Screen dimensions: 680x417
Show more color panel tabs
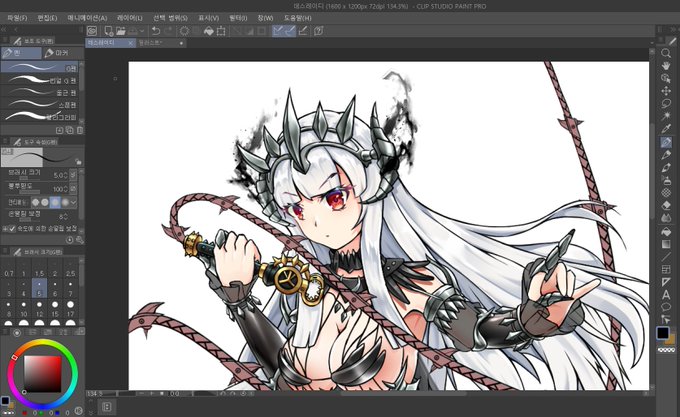click(x=80, y=332)
